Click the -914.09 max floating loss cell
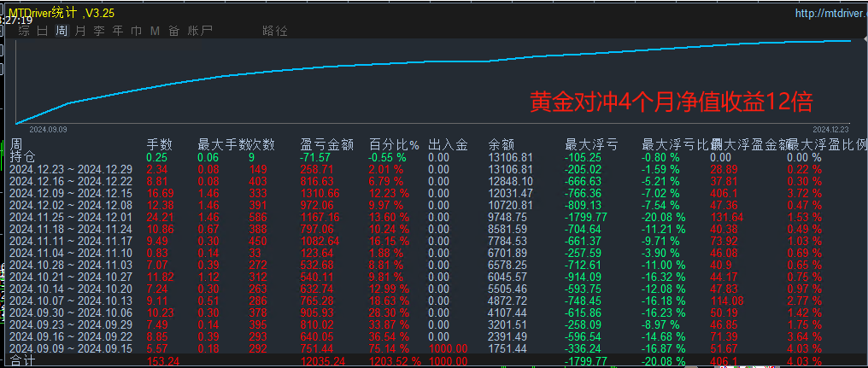Screen dimensions: 868x368 583,277
